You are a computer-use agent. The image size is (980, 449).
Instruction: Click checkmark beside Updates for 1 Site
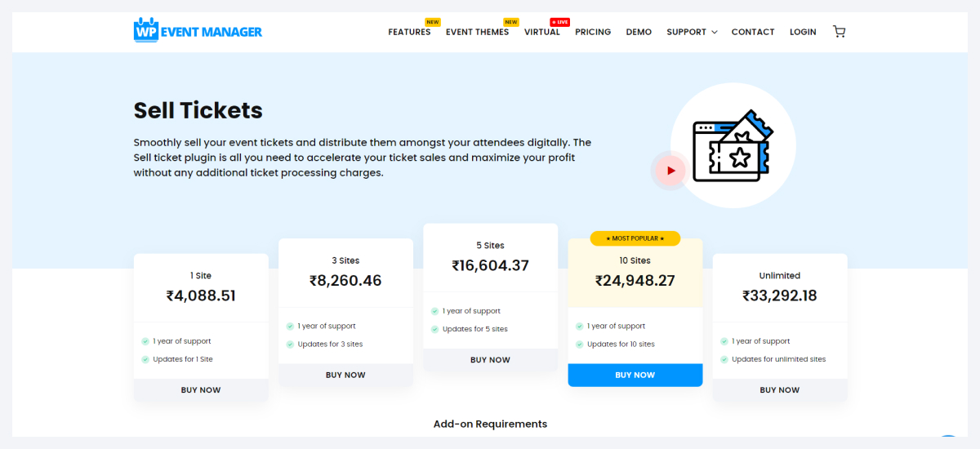pos(145,359)
